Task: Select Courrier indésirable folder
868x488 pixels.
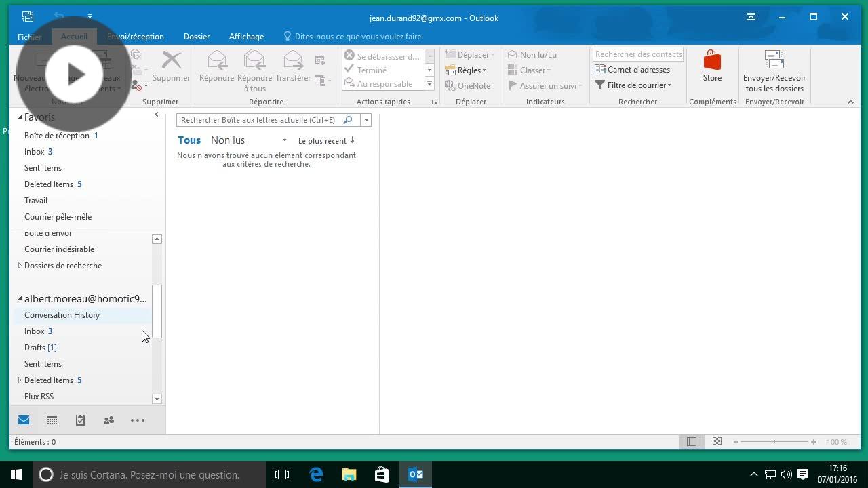Action: (x=59, y=249)
